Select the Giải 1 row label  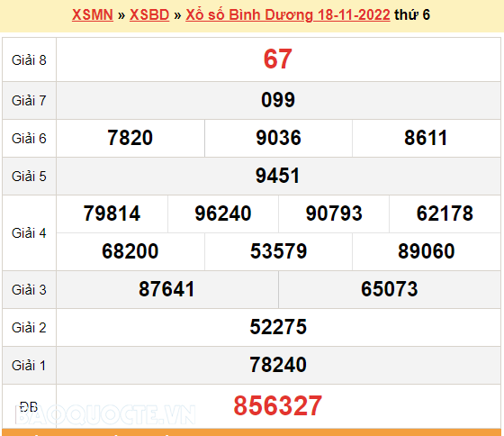click(29, 366)
